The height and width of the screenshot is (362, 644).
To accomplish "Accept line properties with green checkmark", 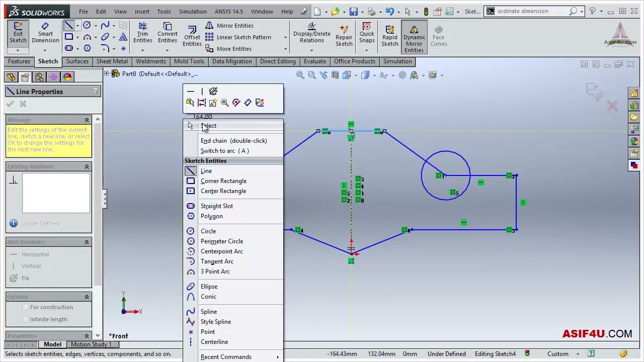I will 10,104.
